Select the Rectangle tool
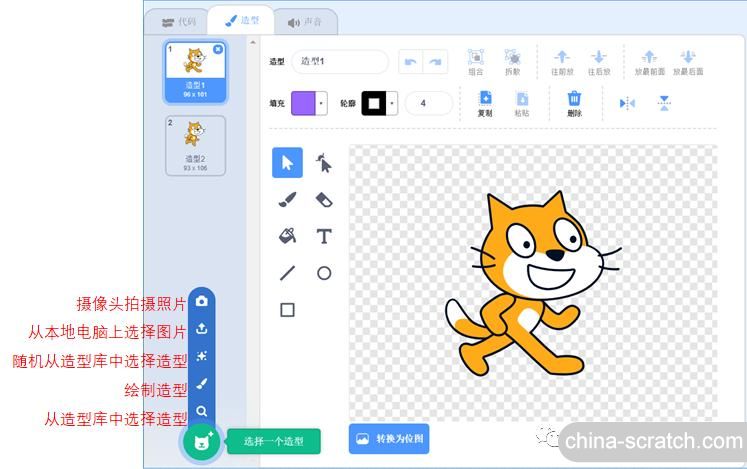 (x=287, y=310)
